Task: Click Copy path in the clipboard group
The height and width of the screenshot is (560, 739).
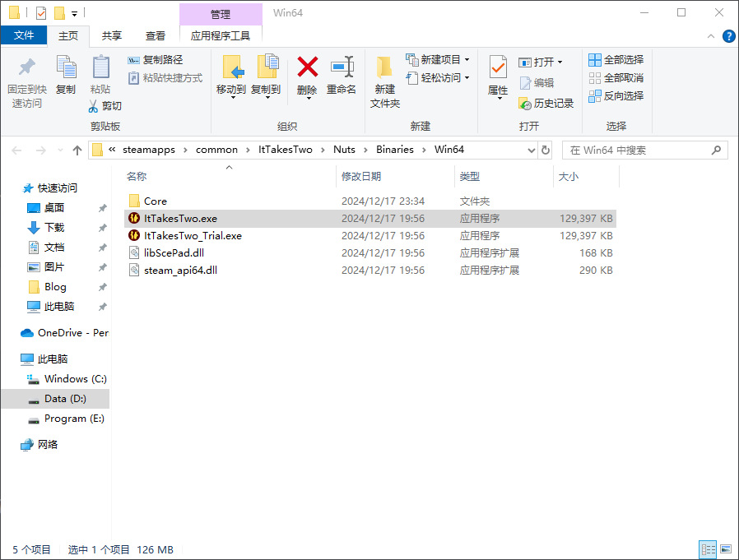Action: click(x=155, y=60)
